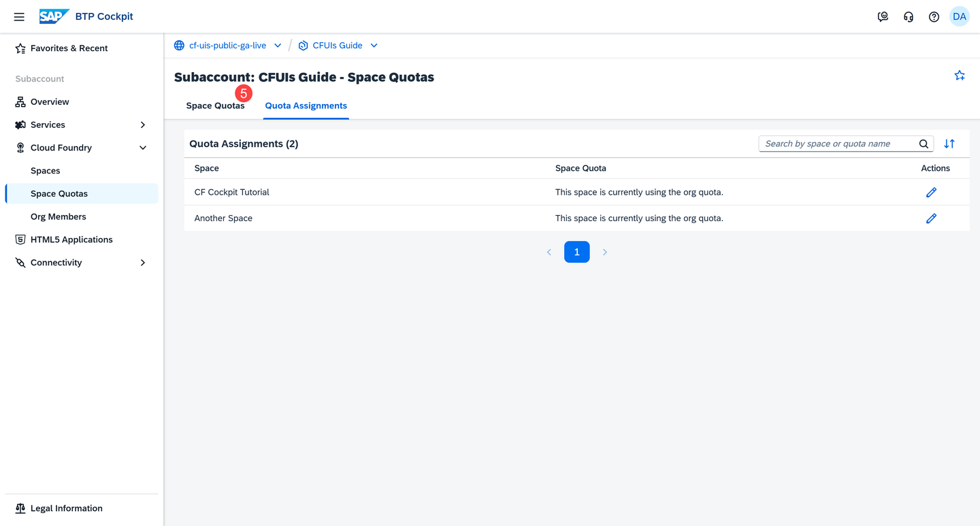
Task: Open Spaces in the sidebar
Action: (82, 171)
